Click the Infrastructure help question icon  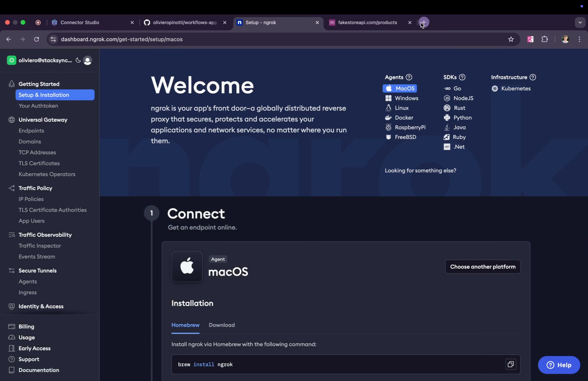(532, 77)
